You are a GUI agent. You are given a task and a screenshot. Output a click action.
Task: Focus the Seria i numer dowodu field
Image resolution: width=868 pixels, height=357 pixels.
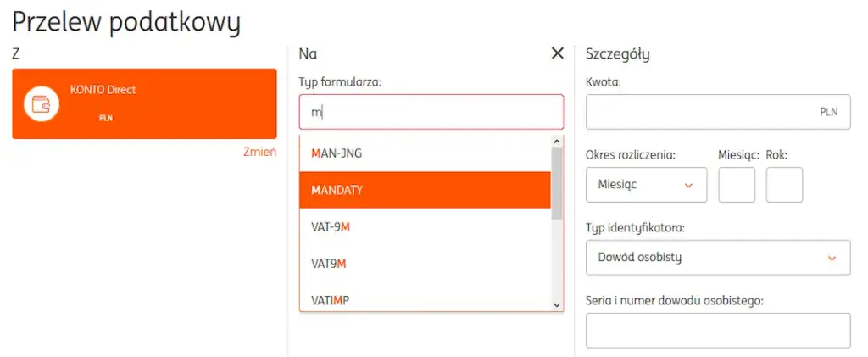pos(717,331)
